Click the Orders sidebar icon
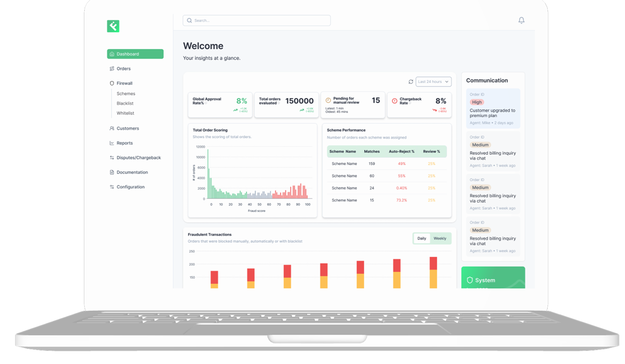The height and width of the screenshot is (364, 625). pos(112,69)
